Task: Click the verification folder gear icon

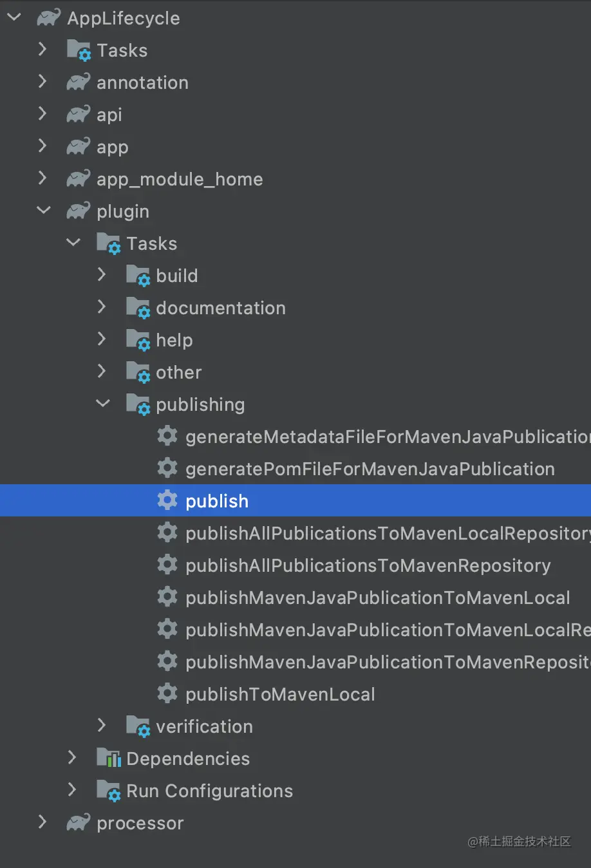Action: point(138,727)
